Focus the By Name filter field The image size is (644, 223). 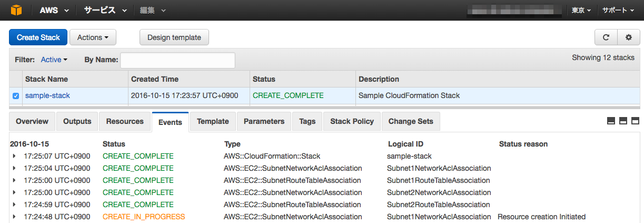coord(178,60)
